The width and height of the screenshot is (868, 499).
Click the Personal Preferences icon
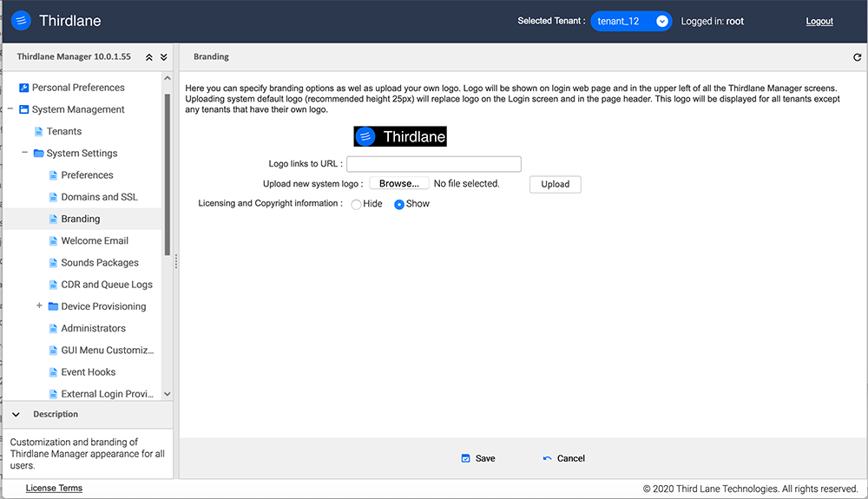(x=23, y=88)
